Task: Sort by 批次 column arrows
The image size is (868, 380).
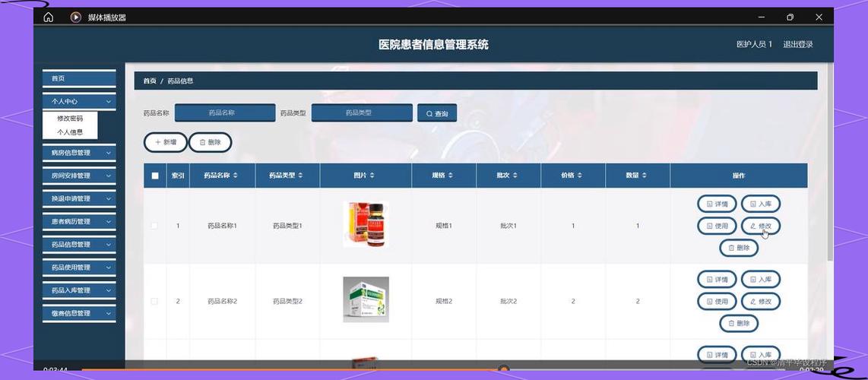Action: click(515, 176)
